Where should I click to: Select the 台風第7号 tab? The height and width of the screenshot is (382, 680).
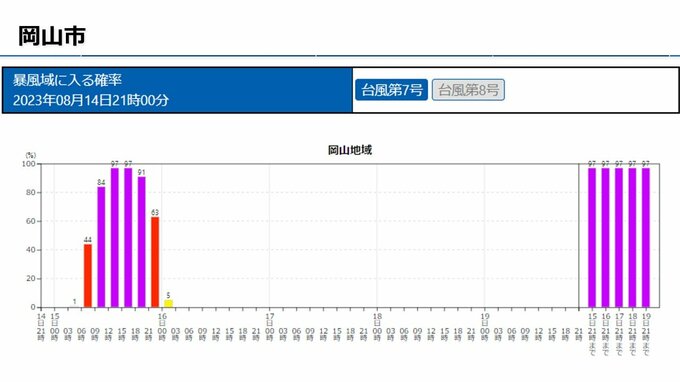pos(391,90)
